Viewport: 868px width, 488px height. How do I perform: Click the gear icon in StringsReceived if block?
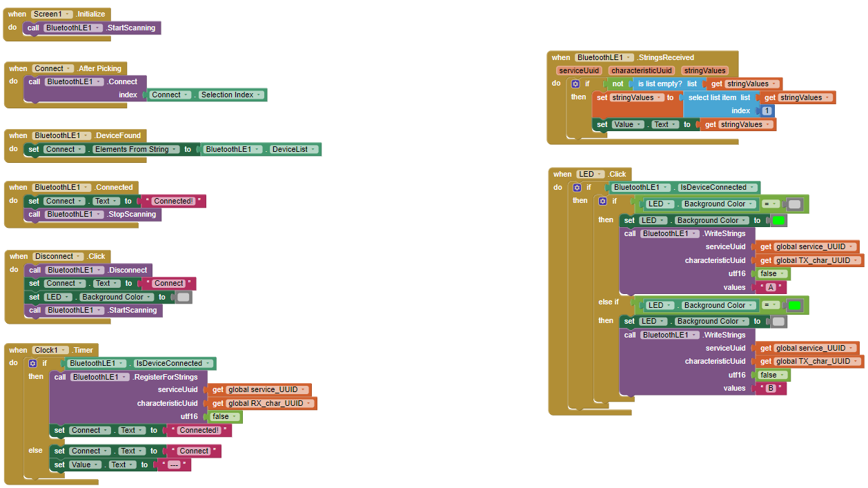576,84
